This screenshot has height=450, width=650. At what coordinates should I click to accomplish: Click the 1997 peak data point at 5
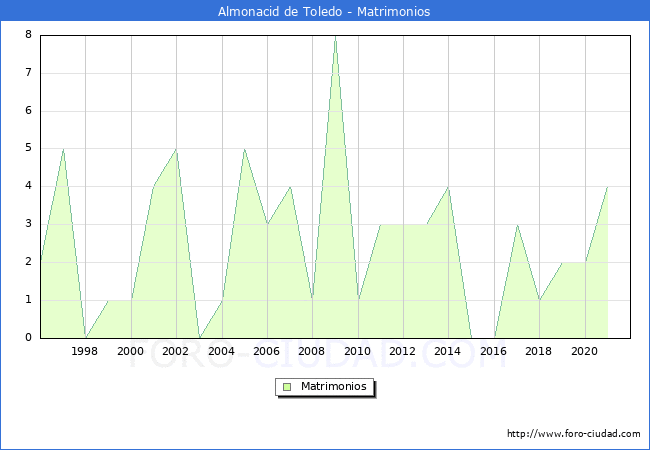click(63, 149)
